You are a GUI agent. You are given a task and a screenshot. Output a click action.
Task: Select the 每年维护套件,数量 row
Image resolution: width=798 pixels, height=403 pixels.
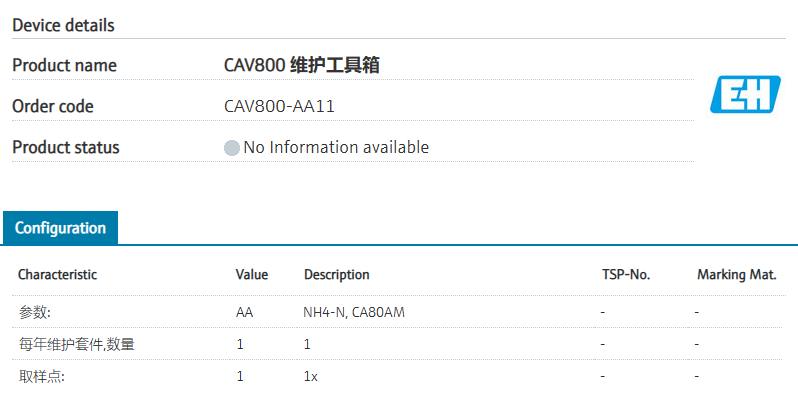click(x=76, y=344)
